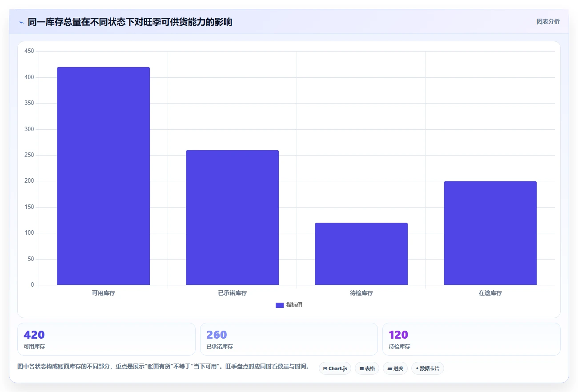Click the 进度 chip icon

[389, 369]
